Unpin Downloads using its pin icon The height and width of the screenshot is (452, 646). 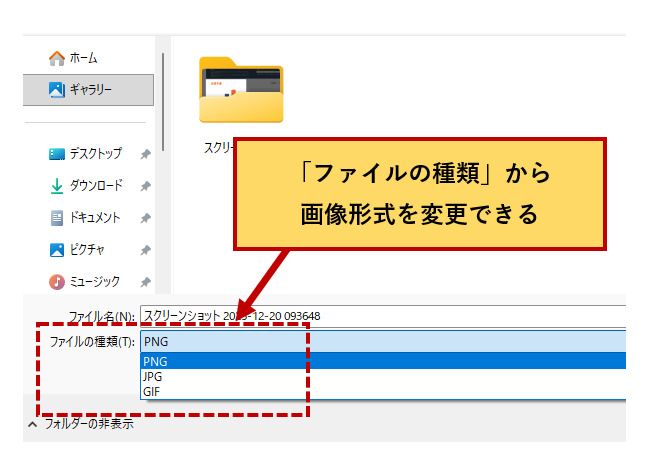pos(145,186)
